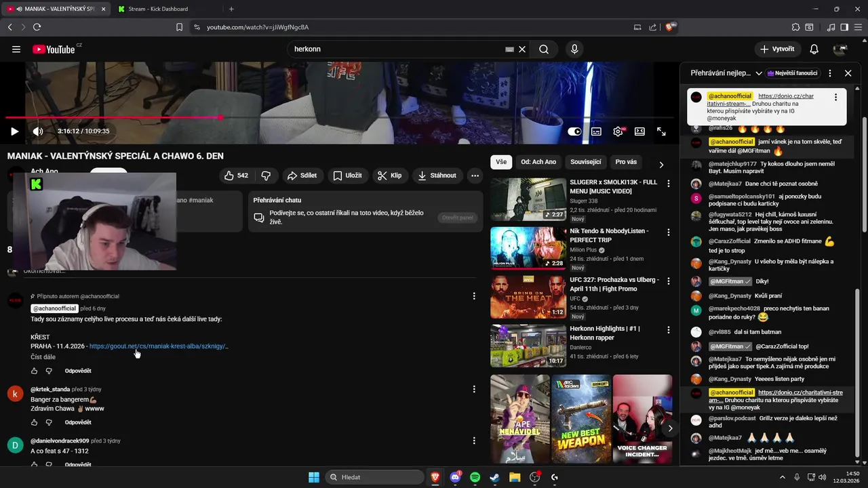Screen dimensions: 868x488
Task: Like the video showing 542
Action: (x=236, y=176)
